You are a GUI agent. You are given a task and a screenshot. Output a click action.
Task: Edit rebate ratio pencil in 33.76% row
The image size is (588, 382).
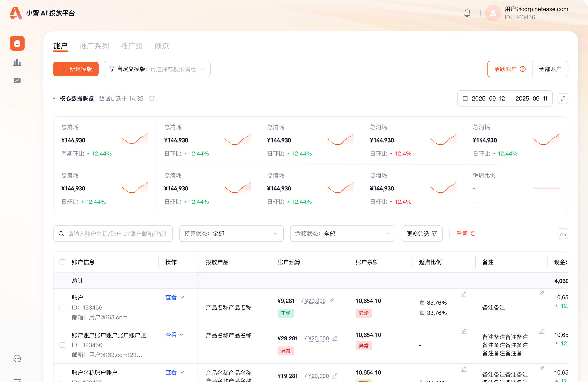pyautogui.click(x=464, y=294)
